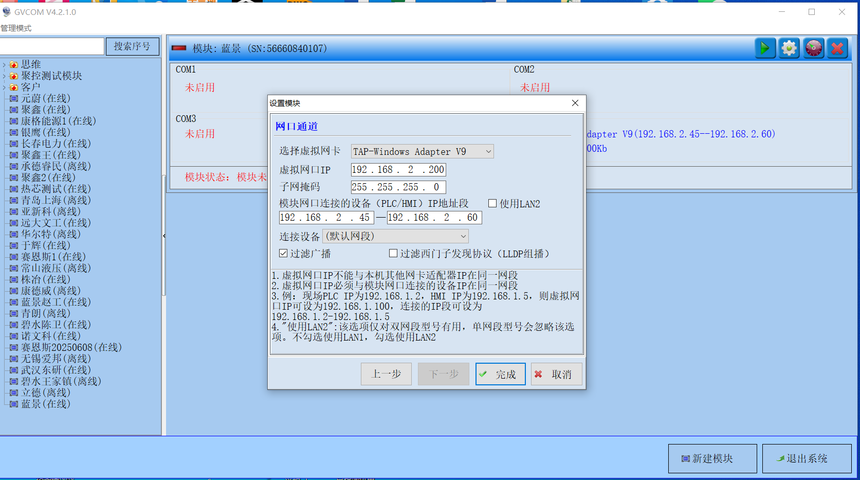
Task: Select 常山液压(离线) in the module tree
Action: tap(56, 268)
